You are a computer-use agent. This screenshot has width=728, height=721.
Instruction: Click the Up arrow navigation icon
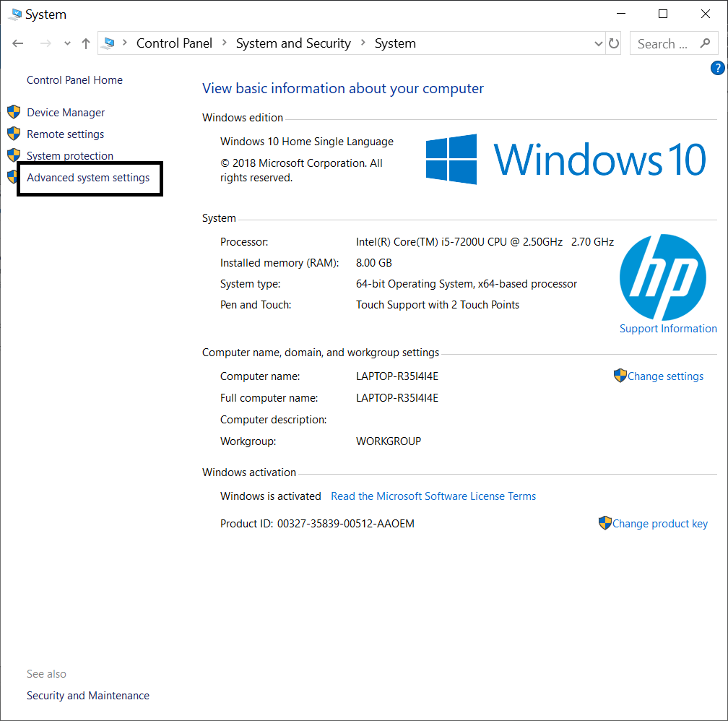(x=84, y=43)
